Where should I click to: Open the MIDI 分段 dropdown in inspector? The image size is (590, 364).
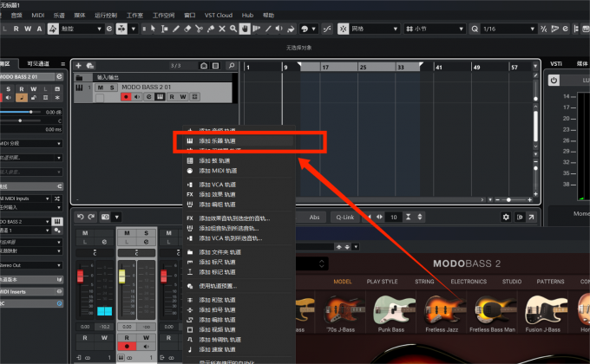click(31, 143)
